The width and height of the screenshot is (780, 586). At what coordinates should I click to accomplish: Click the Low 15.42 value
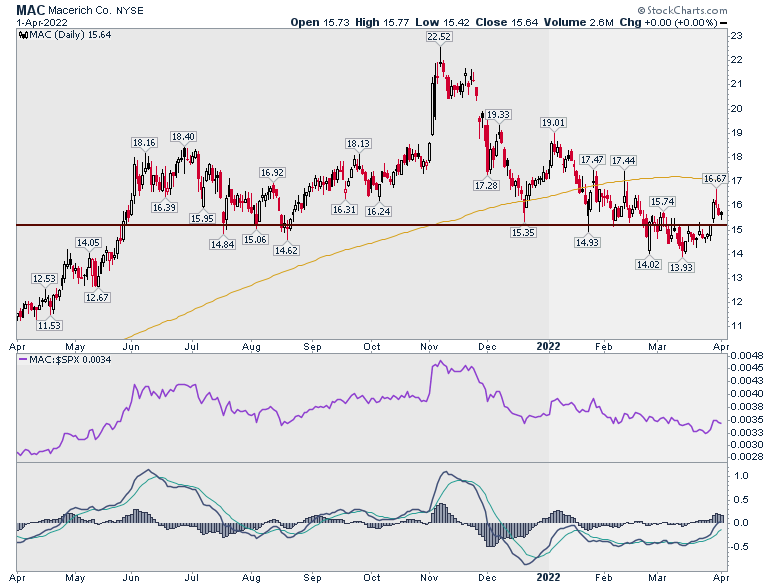pyautogui.click(x=442, y=22)
